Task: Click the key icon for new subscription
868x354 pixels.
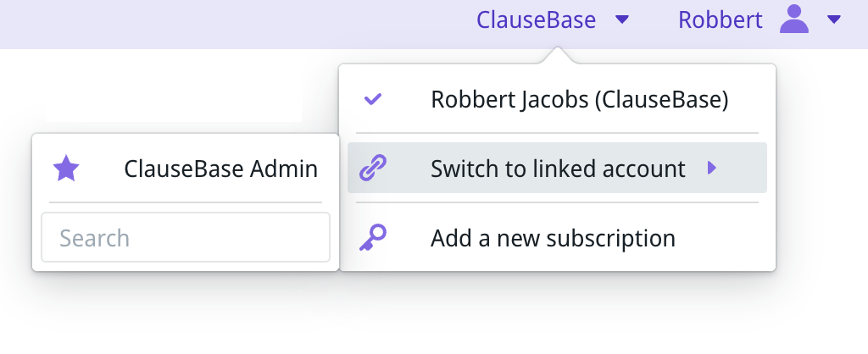Action: (373, 238)
